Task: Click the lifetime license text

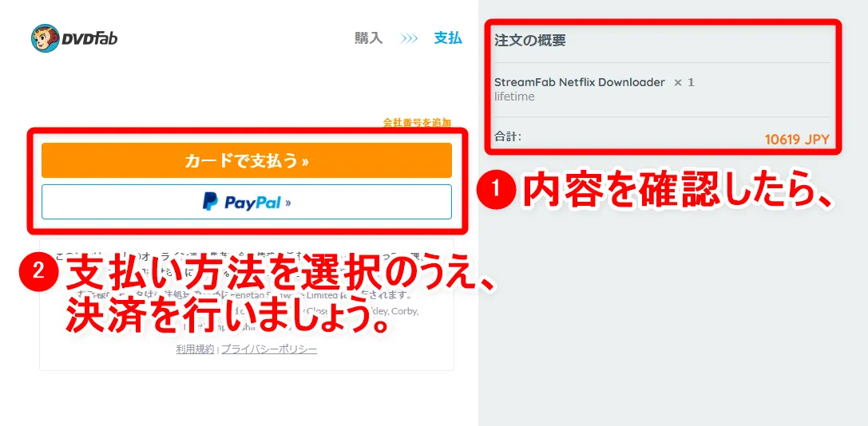Action: pyautogui.click(x=514, y=97)
